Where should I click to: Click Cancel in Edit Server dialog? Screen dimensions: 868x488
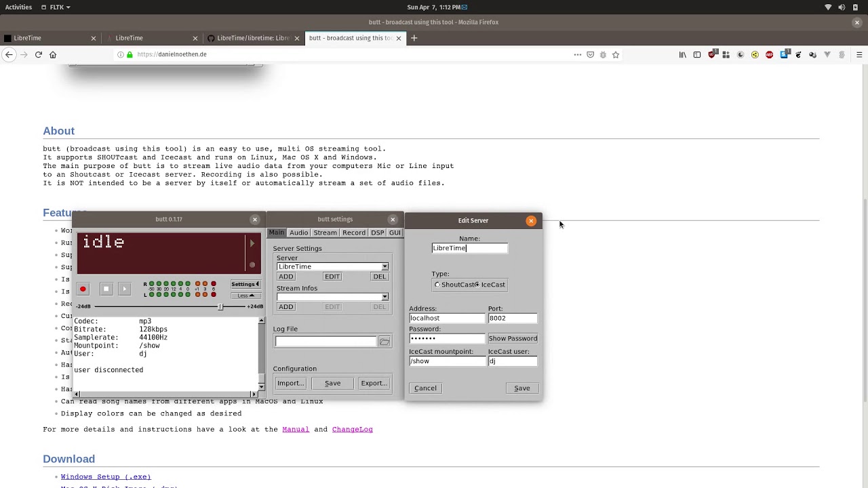425,388
